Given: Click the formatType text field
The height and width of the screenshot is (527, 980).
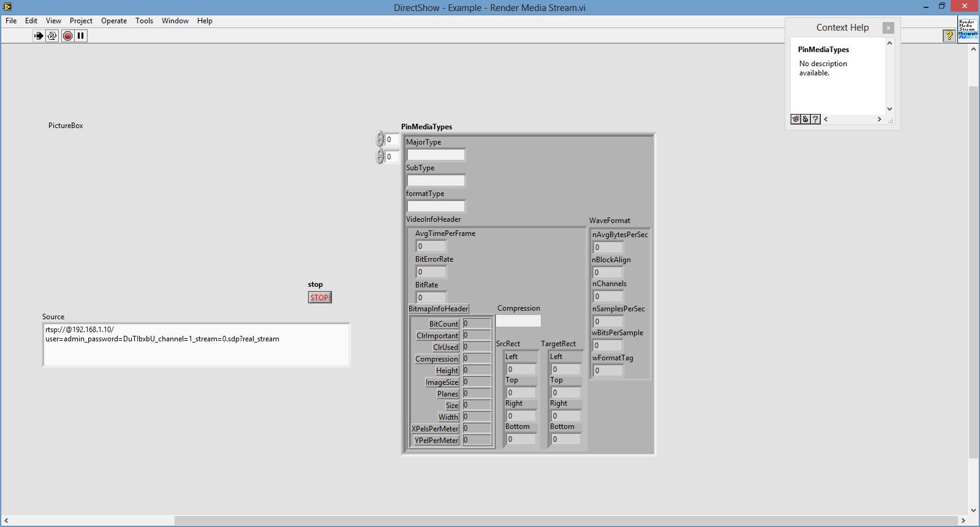Looking at the screenshot, I should [x=435, y=206].
